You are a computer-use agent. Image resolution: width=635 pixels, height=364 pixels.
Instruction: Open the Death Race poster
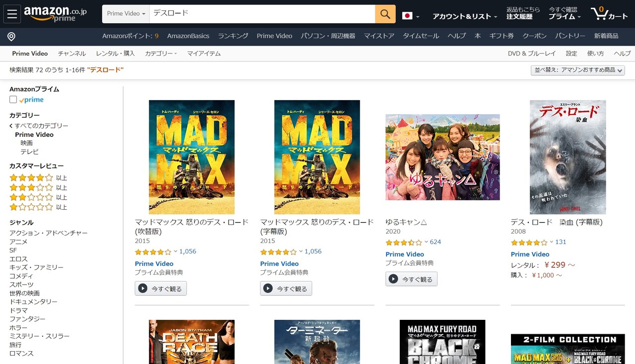[x=191, y=342]
